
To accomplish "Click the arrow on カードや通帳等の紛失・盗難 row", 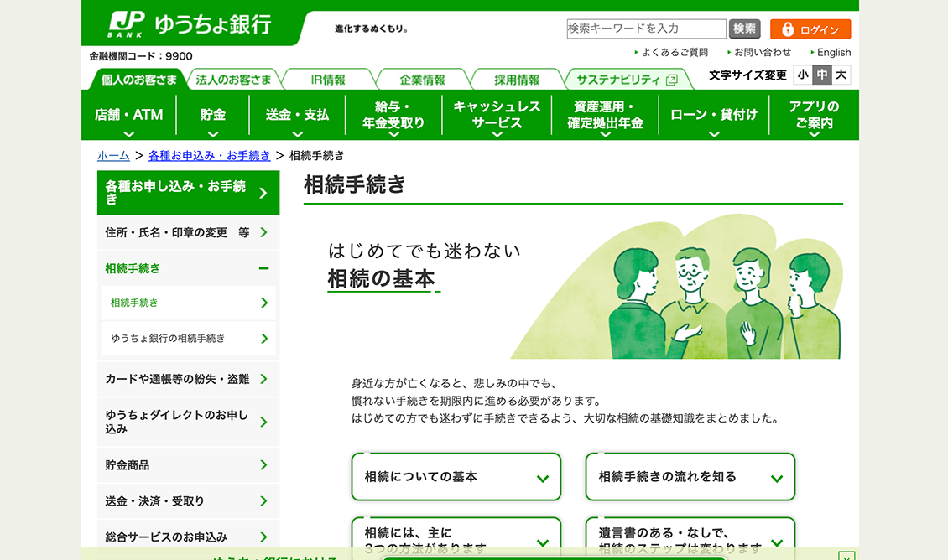I will [263, 379].
